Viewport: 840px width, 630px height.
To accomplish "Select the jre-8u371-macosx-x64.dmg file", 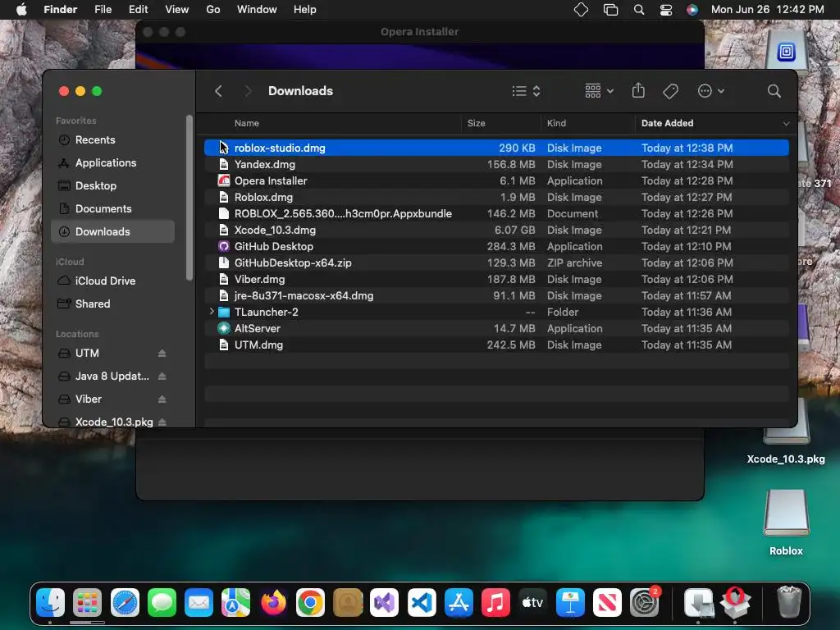I will coord(496,295).
